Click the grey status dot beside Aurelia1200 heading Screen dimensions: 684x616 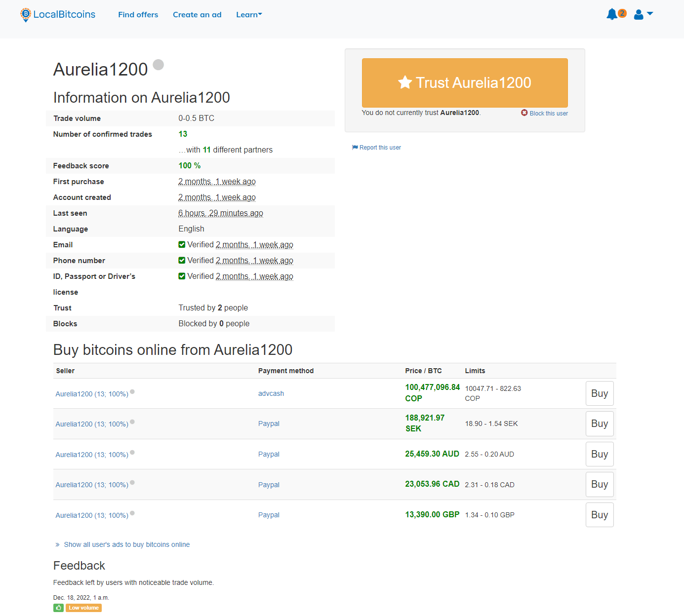click(158, 65)
